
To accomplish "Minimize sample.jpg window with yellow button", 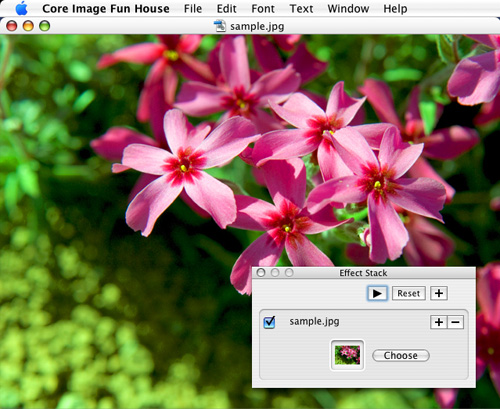I will click(x=28, y=26).
